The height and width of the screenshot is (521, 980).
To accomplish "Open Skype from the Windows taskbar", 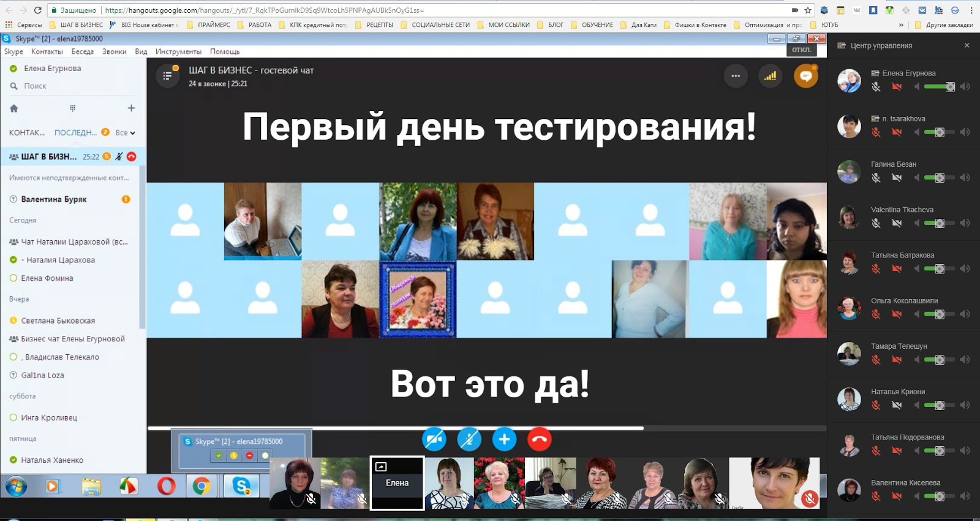I will [242, 486].
